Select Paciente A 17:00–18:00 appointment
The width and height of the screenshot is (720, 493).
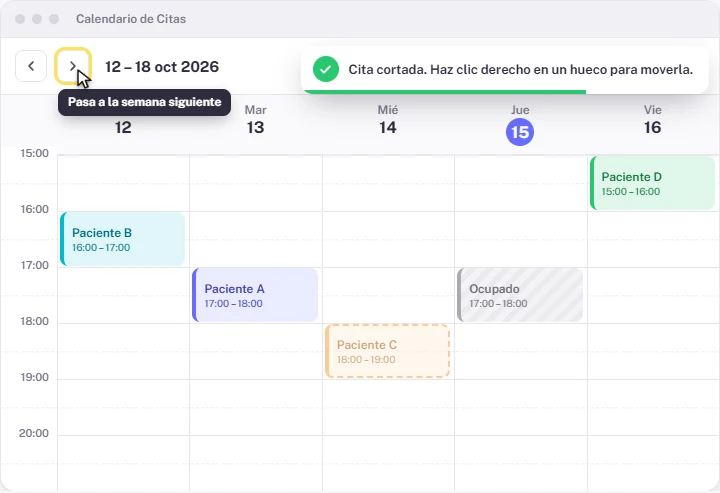pyautogui.click(x=255, y=295)
